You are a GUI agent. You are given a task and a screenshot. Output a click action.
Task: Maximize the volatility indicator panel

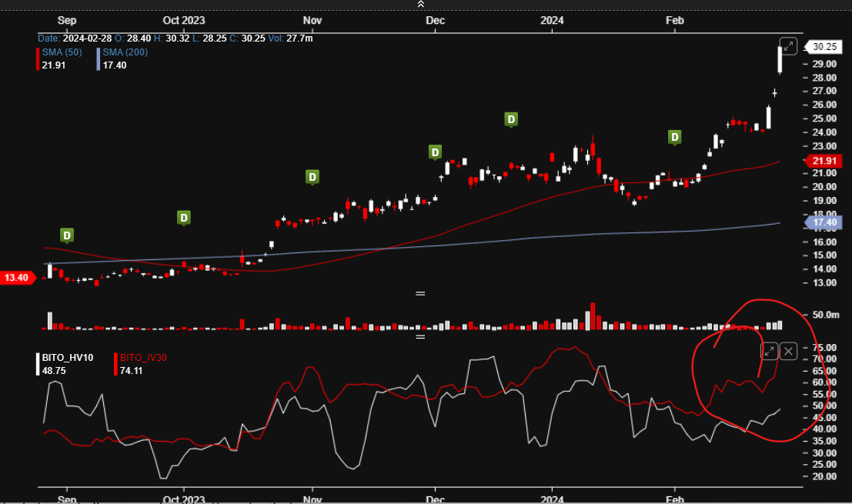(769, 352)
